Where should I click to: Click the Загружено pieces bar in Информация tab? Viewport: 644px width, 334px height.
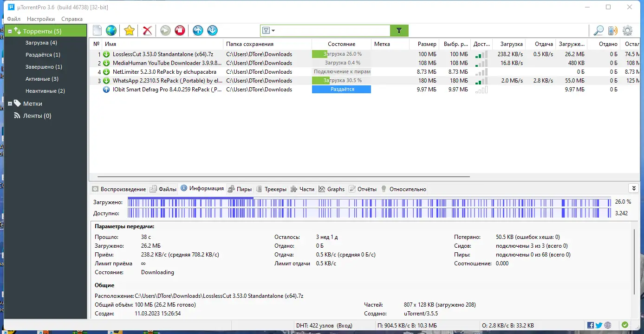(369, 202)
